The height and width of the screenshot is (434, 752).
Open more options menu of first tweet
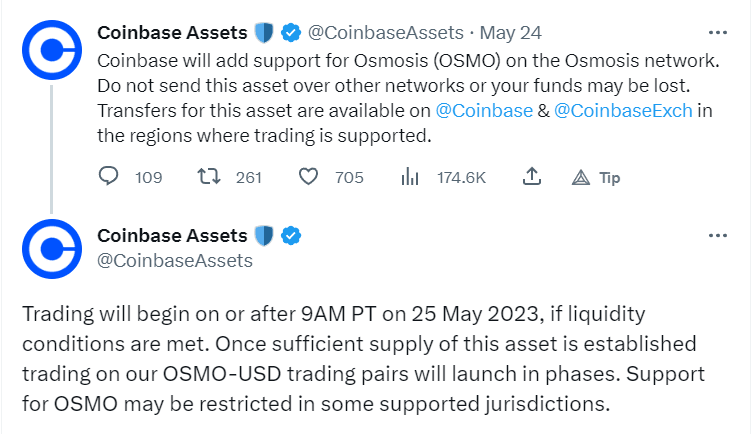tap(717, 33)
